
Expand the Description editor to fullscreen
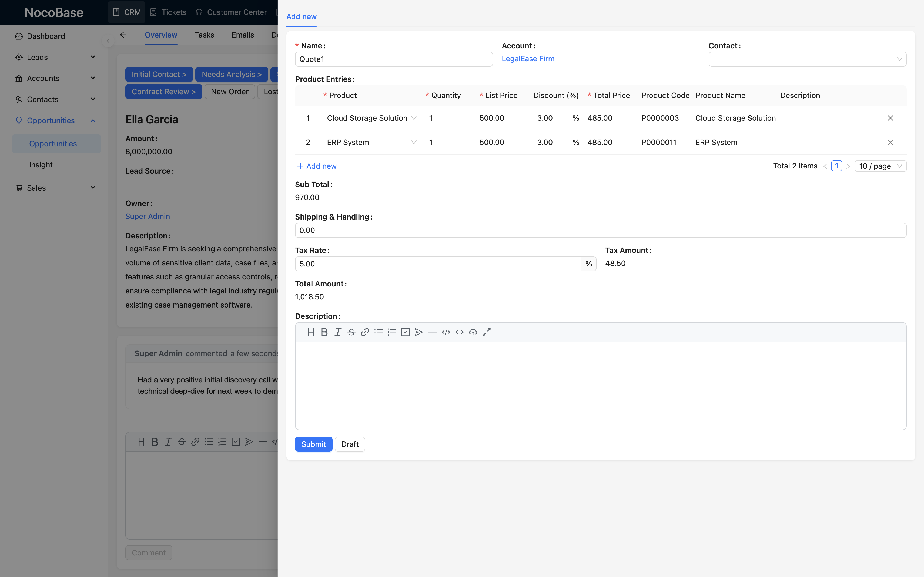point(486,332)
